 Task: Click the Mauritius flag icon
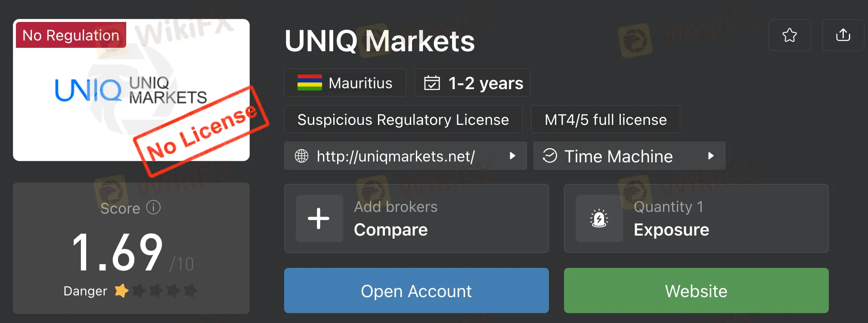[310, 83]
